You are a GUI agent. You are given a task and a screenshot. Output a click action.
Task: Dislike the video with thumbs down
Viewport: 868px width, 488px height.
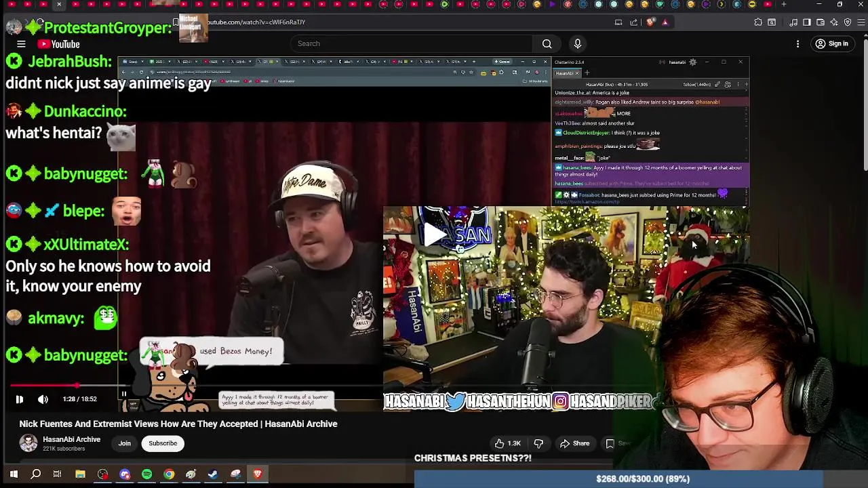(538, 443)
